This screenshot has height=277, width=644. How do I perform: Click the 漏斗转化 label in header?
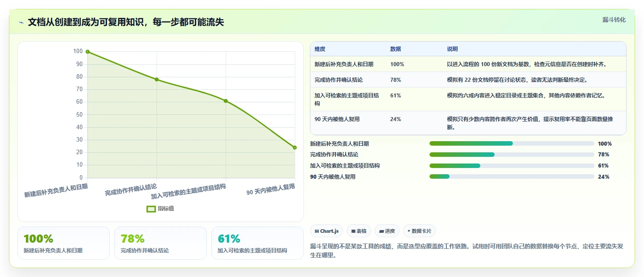click(x=614, y=20)
